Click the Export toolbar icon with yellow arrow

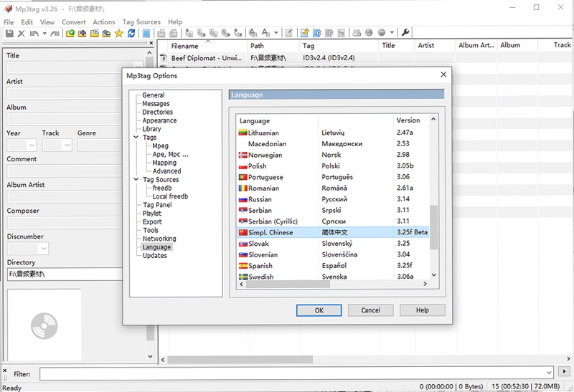click(x=304, y=33)
